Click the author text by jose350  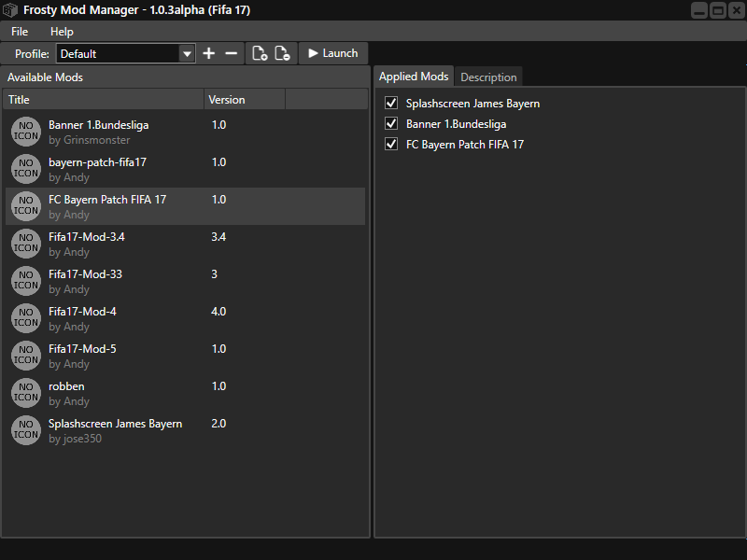76,439
